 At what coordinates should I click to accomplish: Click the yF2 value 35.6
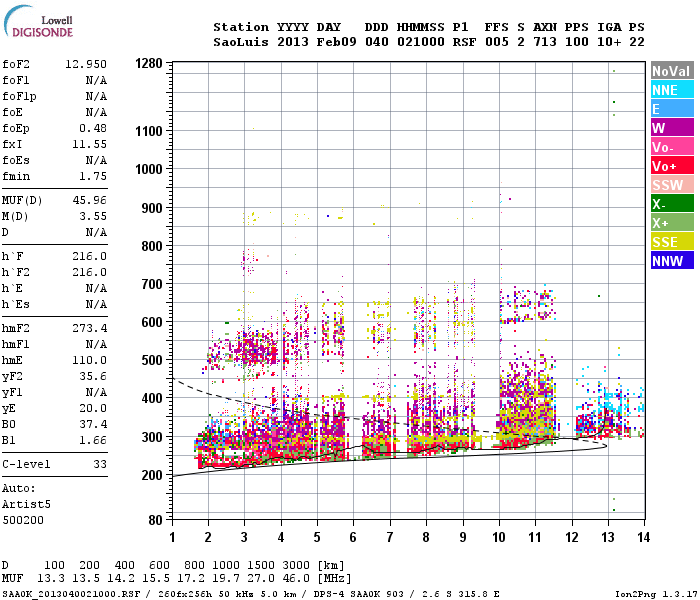point(93,376)
